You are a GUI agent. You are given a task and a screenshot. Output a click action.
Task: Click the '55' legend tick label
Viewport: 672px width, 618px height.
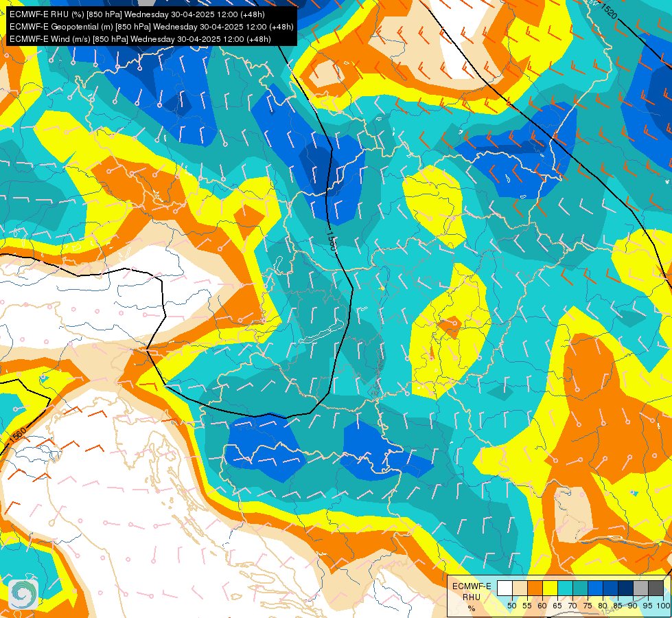527,606
